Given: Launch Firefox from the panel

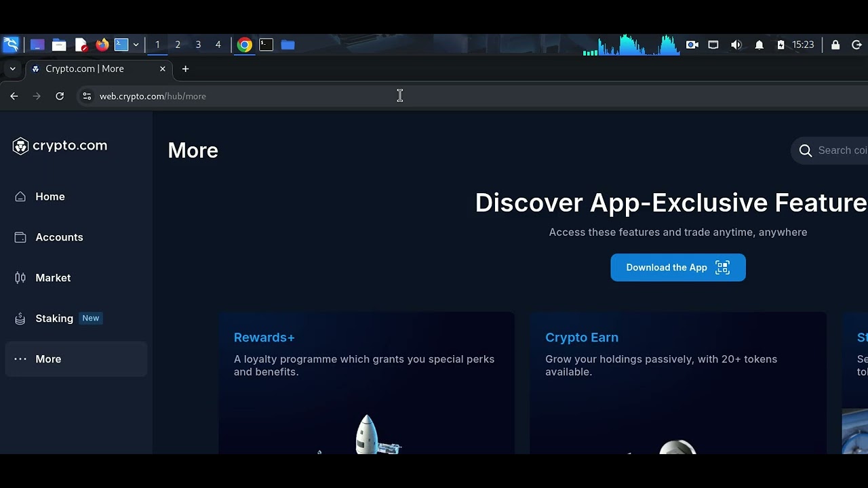Looking at the screenshot, I should (102, 45).
